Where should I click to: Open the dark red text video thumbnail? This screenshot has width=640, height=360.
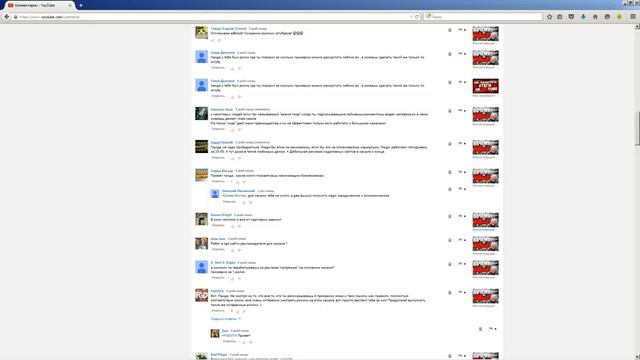point(485,86)
